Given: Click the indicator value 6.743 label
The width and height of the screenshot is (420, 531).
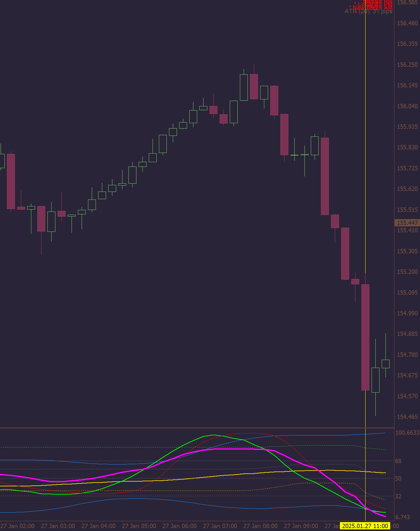Looking at the screenshot, I should [403, 517].
